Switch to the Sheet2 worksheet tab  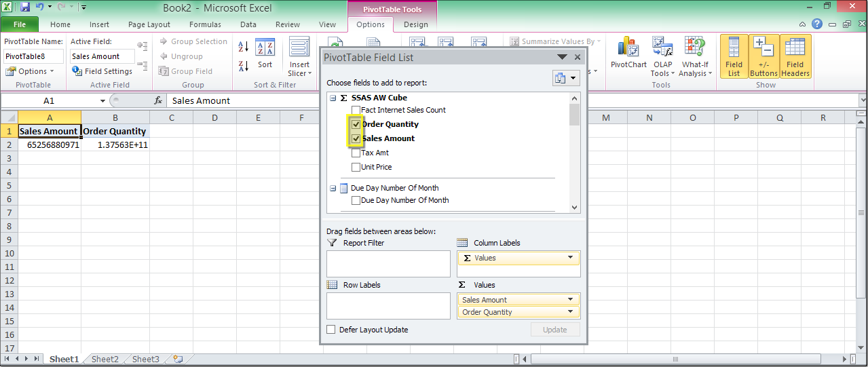pyautogui.click(x=105, y=359)
